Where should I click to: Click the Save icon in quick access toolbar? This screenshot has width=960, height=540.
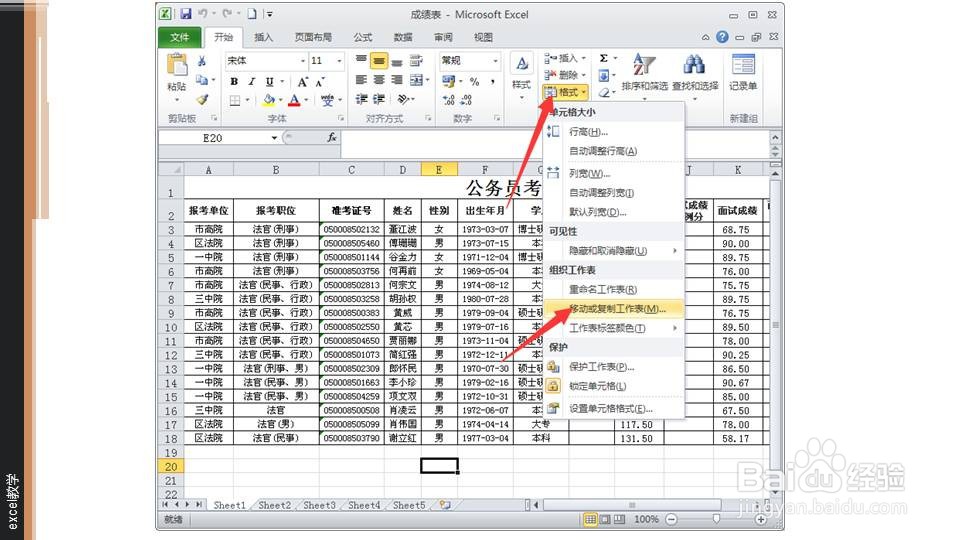pos(186,13)
